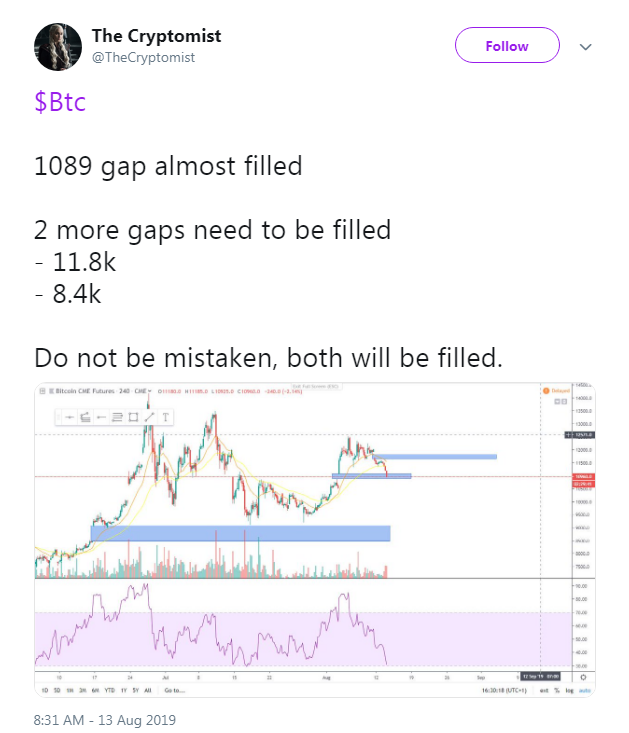Select the rectangle drawing tool
This screenshot has height=733, width=629.
point(133,417)
